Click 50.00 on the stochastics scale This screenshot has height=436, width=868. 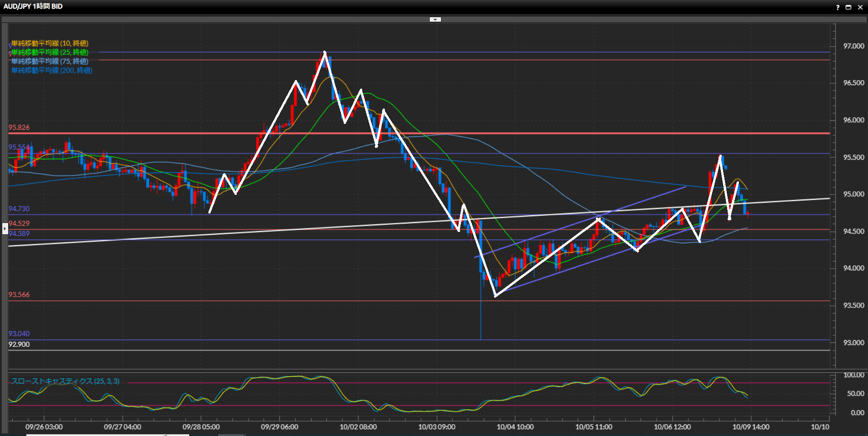(x=855, y=394)
